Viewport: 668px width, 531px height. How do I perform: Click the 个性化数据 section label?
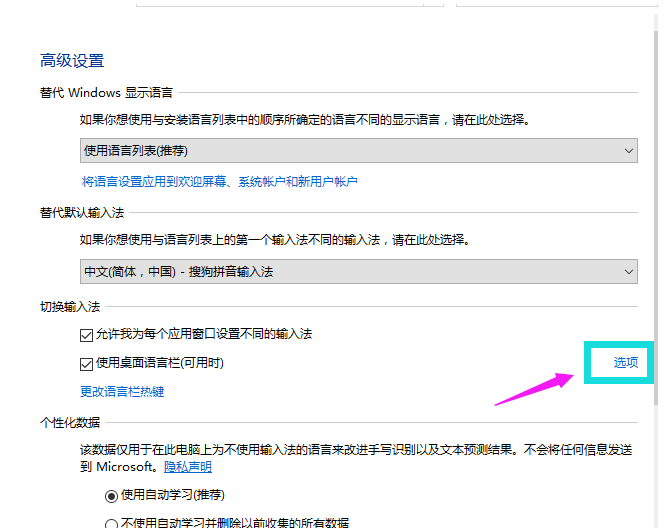(66, 423)
